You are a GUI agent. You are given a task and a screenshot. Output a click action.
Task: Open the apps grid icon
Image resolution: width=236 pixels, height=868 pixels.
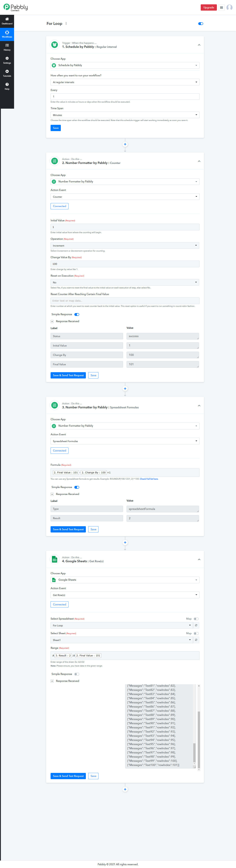(x=222, y=7)
